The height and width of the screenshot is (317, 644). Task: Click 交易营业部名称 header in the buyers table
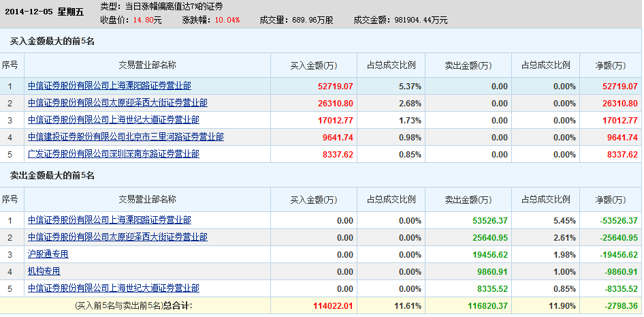click(147, 65)
